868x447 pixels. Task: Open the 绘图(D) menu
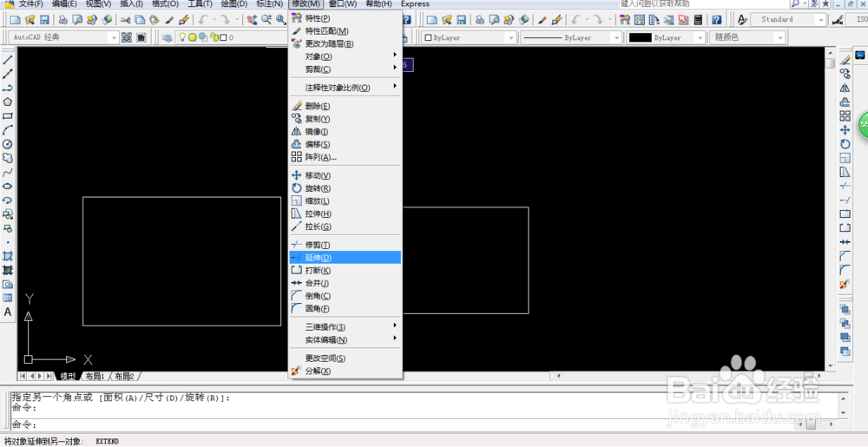click(234, 3)
